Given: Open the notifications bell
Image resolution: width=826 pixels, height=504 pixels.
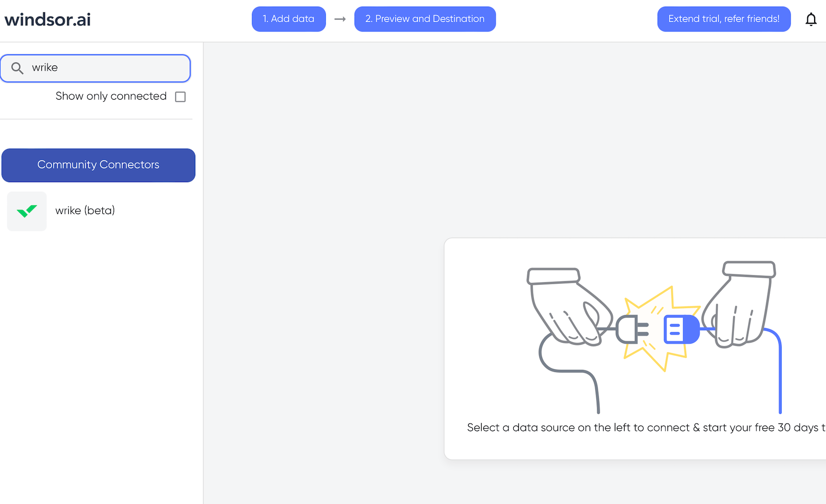Looking at the screenshot, I should click(x=811, y=19).
